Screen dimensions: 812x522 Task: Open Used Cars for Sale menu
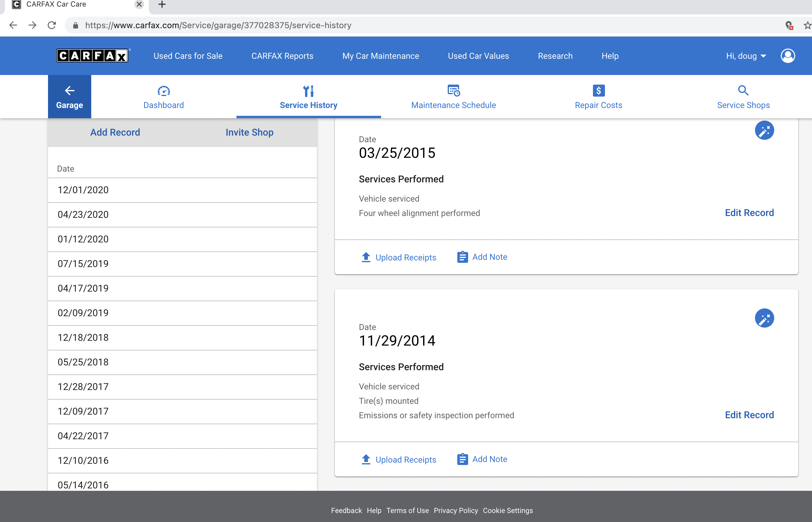click(188, 56)
